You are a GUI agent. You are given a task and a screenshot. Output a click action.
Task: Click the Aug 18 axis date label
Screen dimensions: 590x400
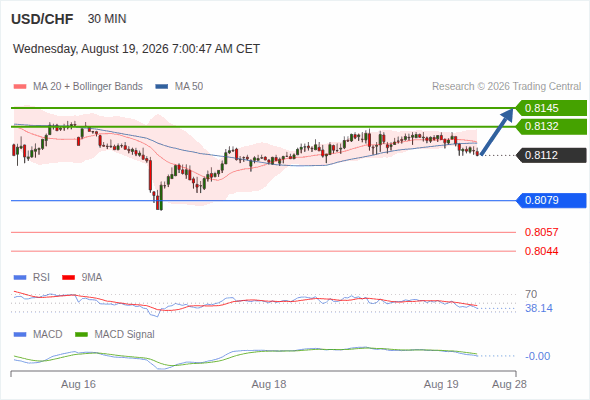point(269,384)
